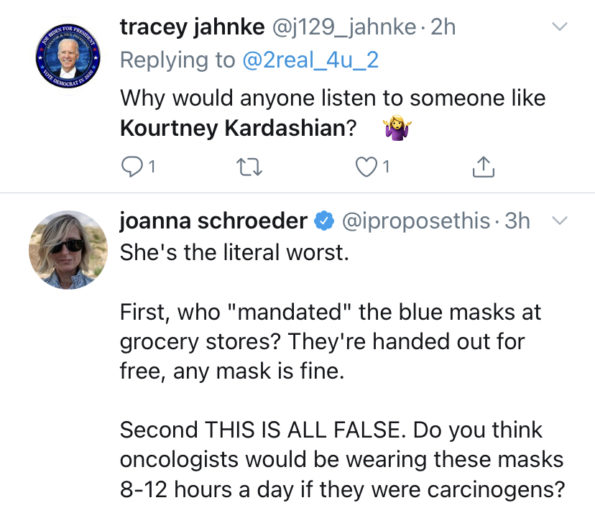Like tracey jahnke's tweet

coord(366,167)
